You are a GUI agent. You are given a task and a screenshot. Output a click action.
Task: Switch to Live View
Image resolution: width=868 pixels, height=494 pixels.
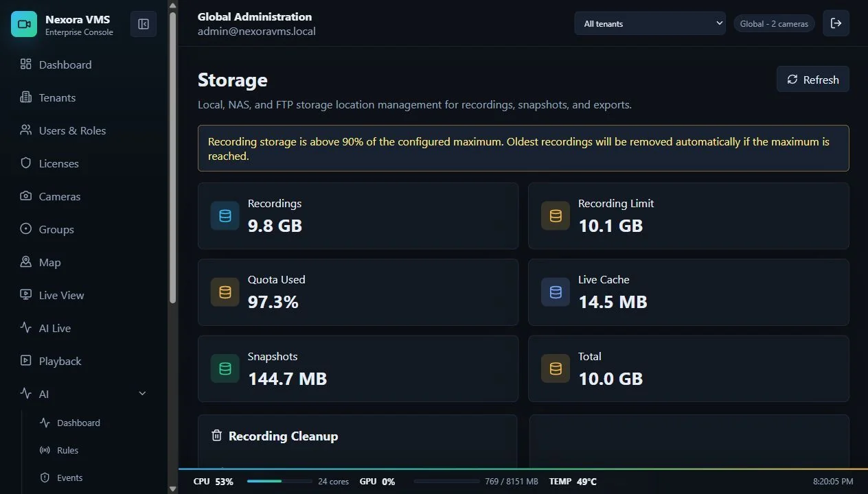[84, 295]
